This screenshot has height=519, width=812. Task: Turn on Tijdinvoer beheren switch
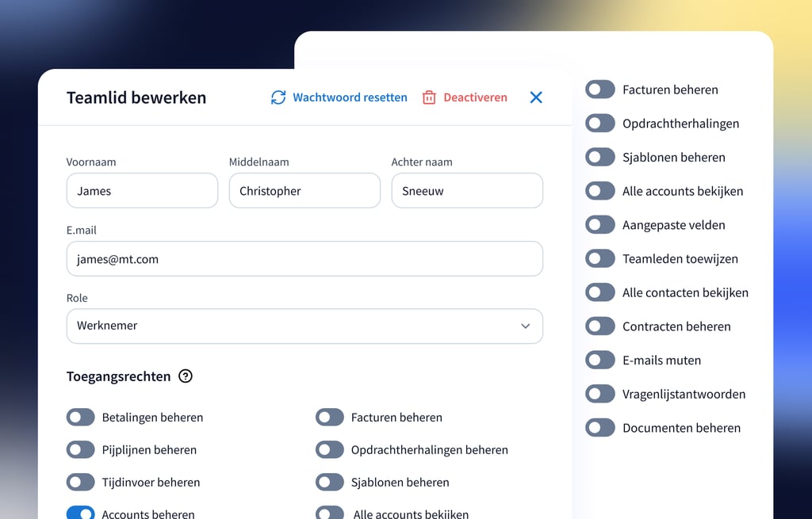pos(81,483)
